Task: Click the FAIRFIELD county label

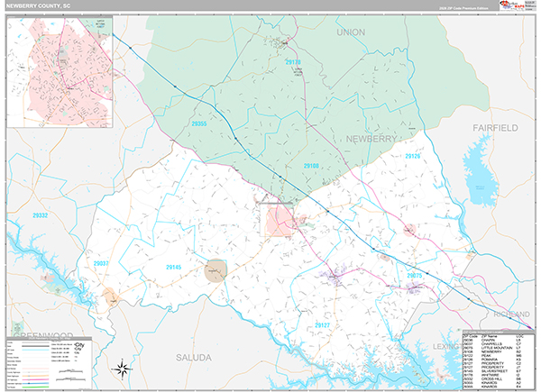Action: click(495, 128)
